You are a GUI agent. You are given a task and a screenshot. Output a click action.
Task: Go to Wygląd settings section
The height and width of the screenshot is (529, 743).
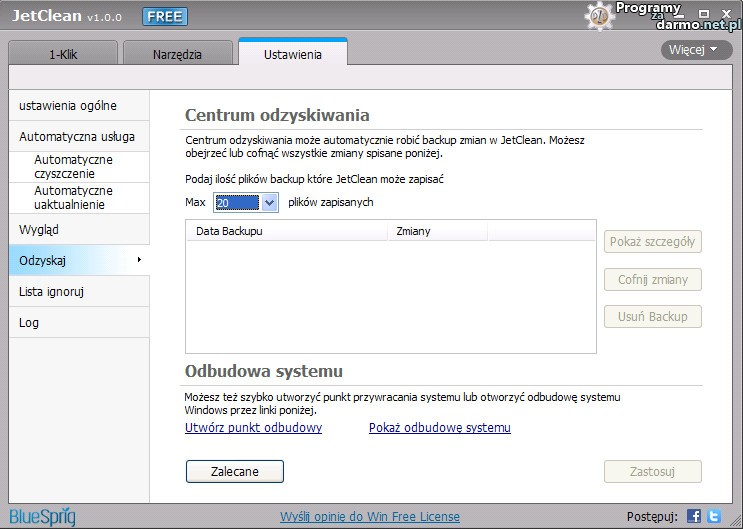39,230
